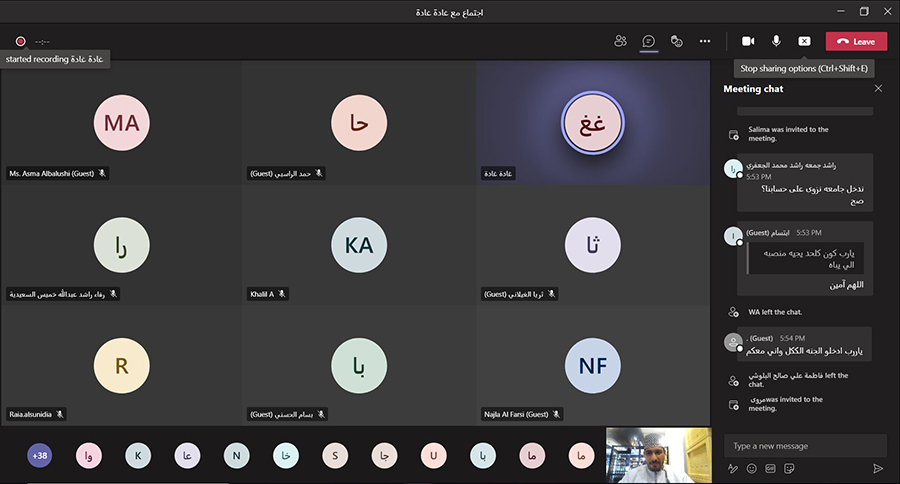
Task: Click the muted mic icon beside Khalil A
Action: point(282,294)
